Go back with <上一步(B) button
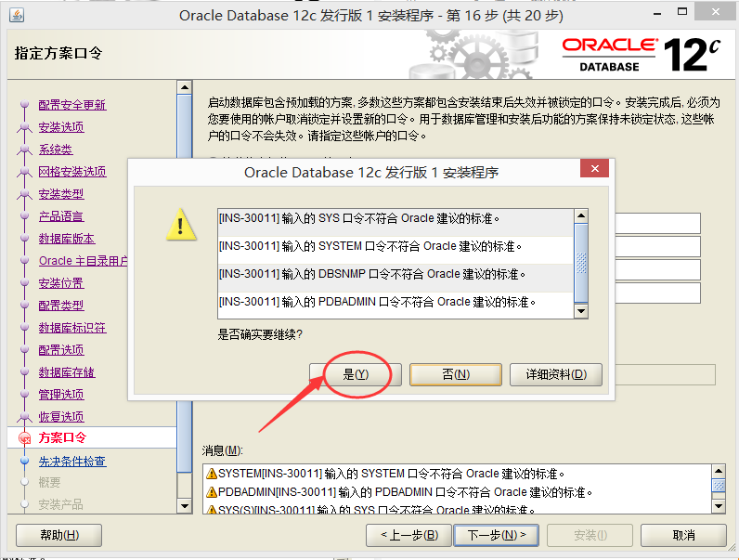This screenshot has height=560, width=739. tap(409, 536)
